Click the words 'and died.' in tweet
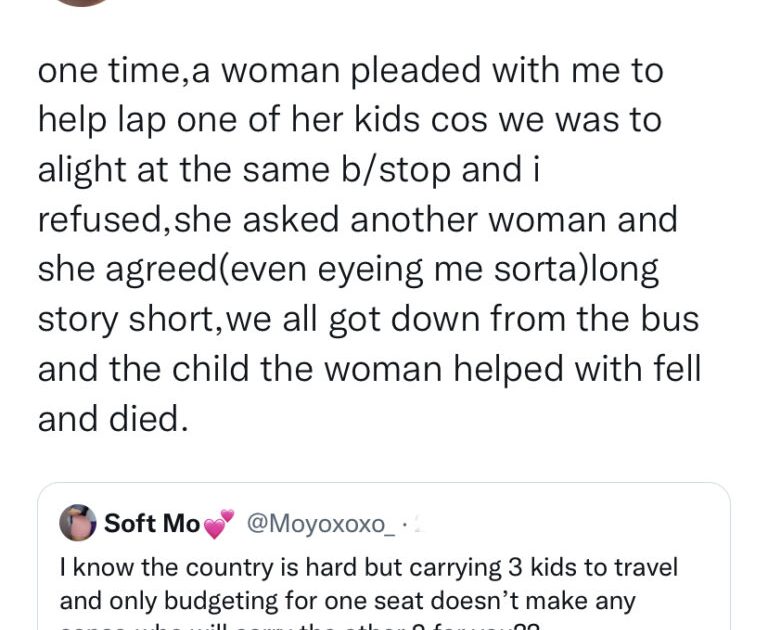Image resolution: width=768 pixels, height=630 pixels. point(112,418)
